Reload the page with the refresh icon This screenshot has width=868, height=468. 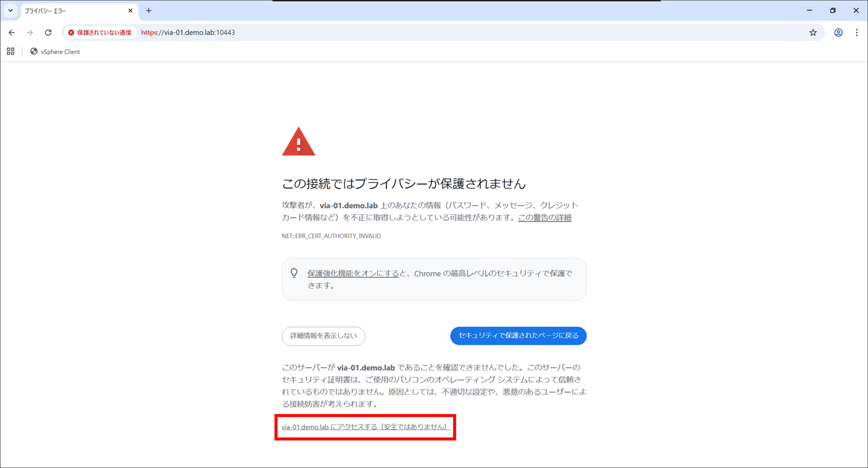point(48,32)
